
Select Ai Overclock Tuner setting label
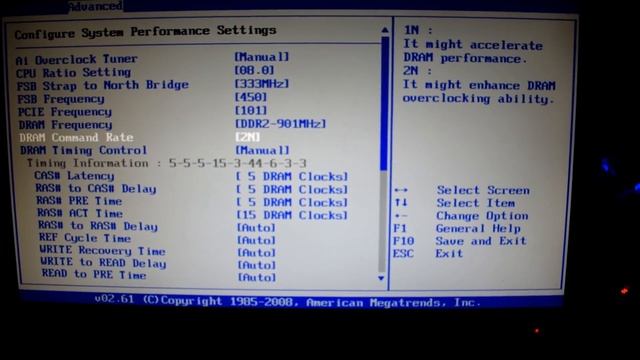[x=76, y=60]
